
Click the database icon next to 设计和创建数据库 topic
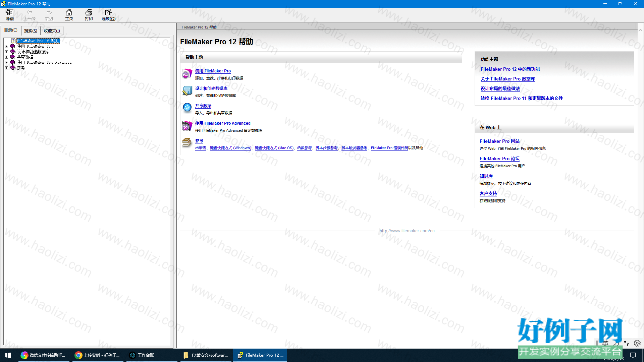[187, 91]
